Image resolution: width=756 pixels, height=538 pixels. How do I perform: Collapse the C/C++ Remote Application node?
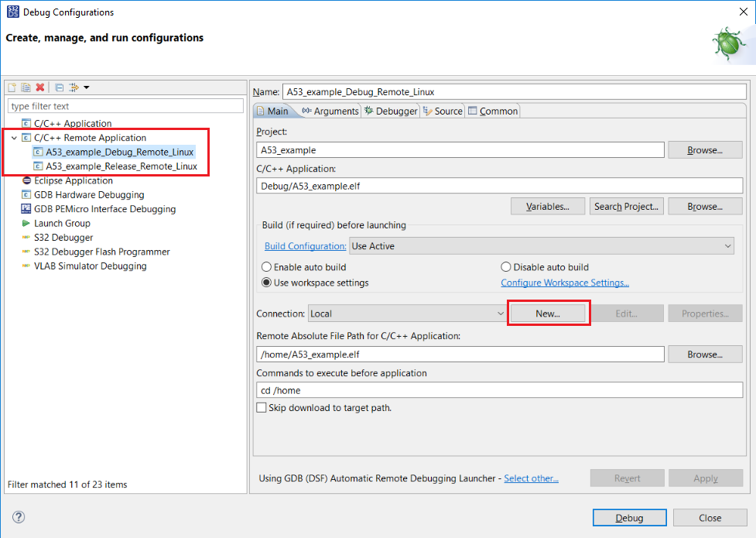coord(13,138)
